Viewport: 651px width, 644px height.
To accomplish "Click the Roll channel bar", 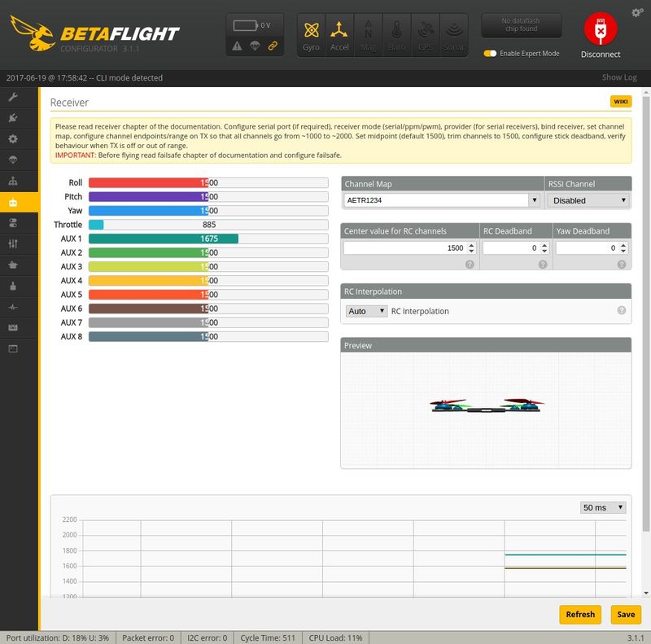I will [208, 182].
